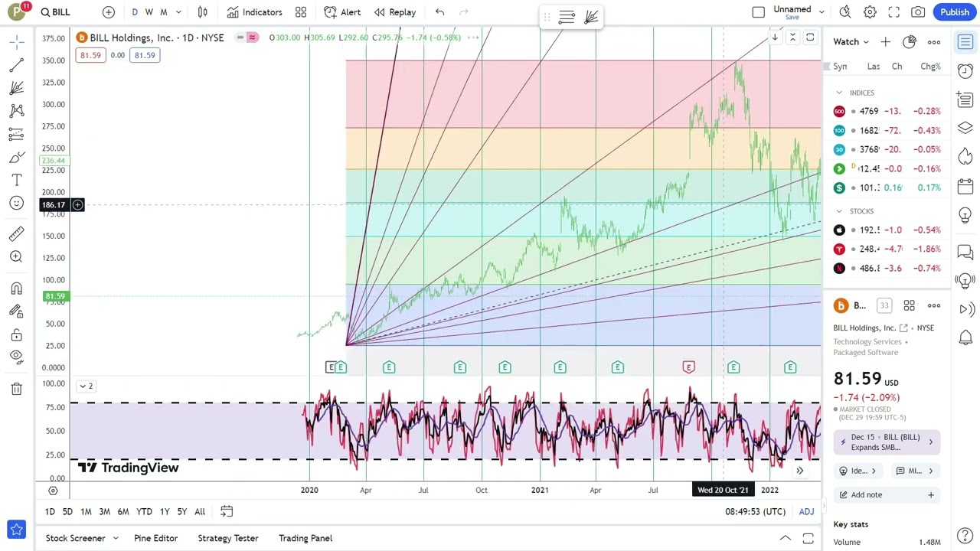Image resolution: width=980 pixels, height=551 pixels.
Task: Open chart settings gear
Action: (x=870, y=12)
